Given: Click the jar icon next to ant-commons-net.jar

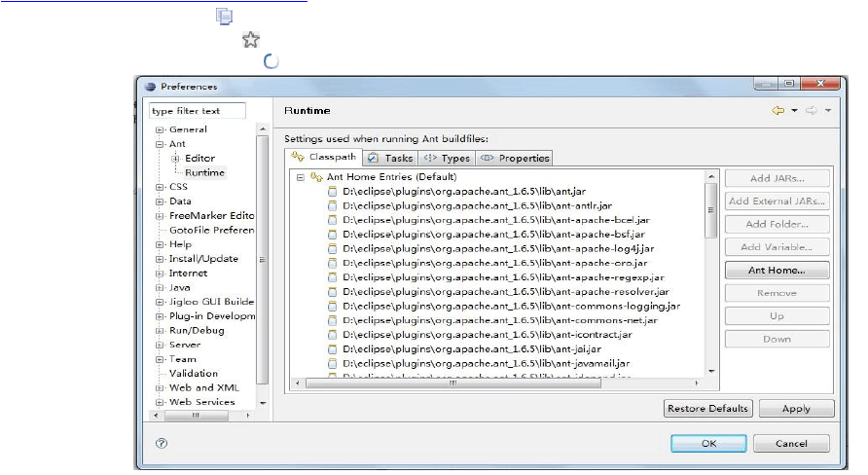Looking at the screenshot, I should tap(332, 320).
